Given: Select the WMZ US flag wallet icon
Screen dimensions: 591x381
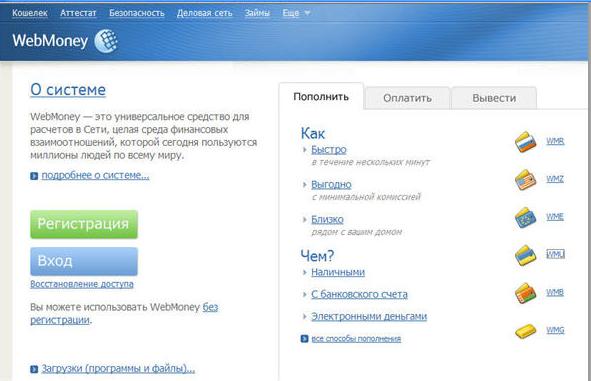Looking at the screenshot, I should click(525, 179).
